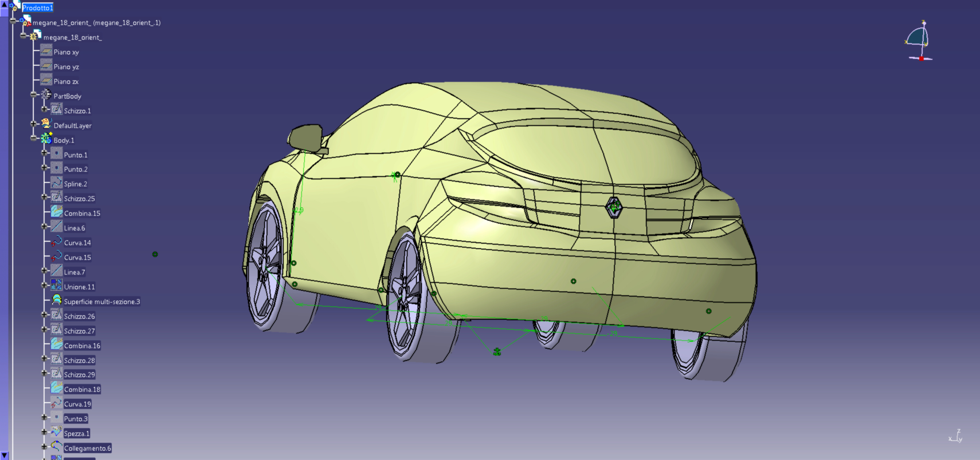Click the Combina.18 combine icon
This screenshot has width=980, height=460.
tap(57, 388)
